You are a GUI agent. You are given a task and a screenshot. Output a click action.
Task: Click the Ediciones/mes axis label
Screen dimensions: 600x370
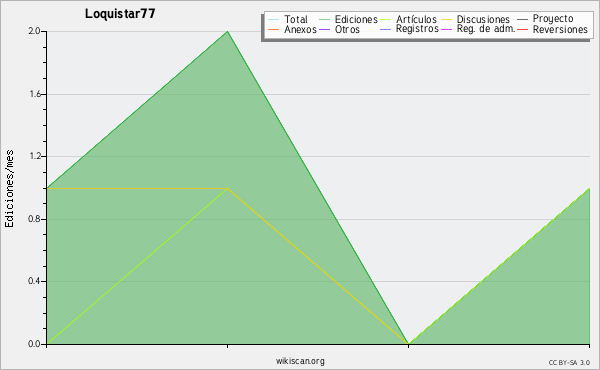click(x=9, y=189)
